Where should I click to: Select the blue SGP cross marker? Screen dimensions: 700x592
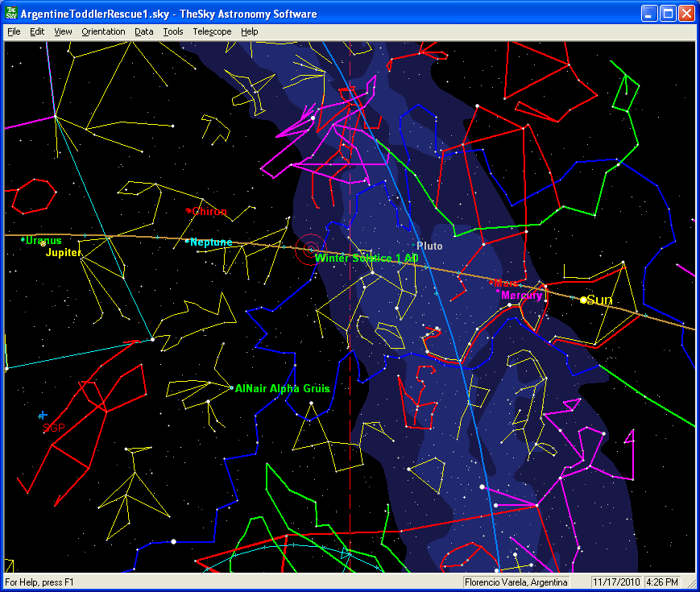pyautogui.click(x=43, y=415)
